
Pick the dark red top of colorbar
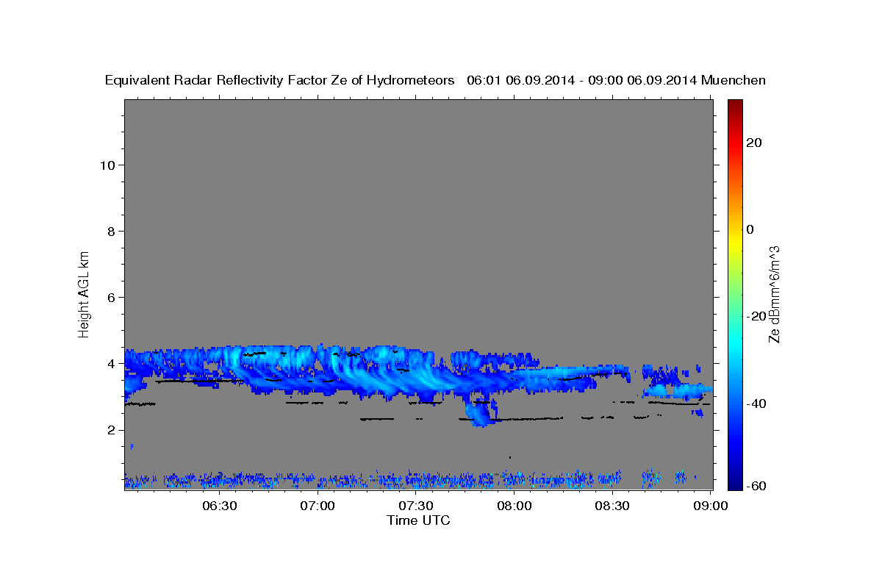click(x=734, y=104)
